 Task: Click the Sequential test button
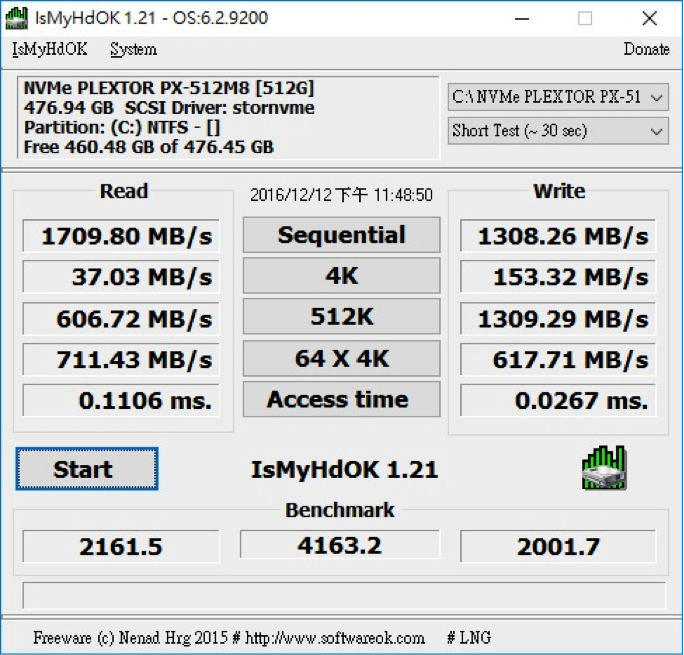(x=342, y=235)
